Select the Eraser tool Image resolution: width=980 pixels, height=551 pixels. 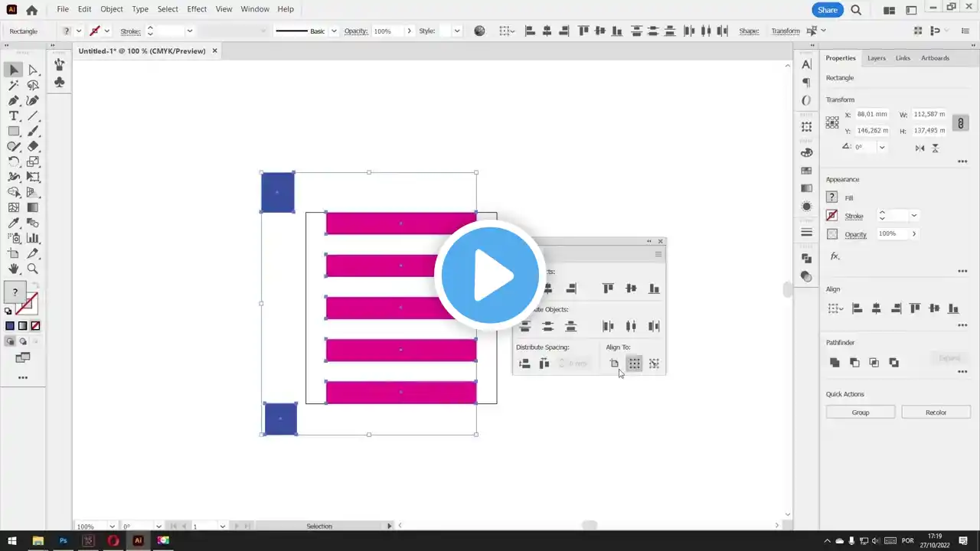coord(33,146)
